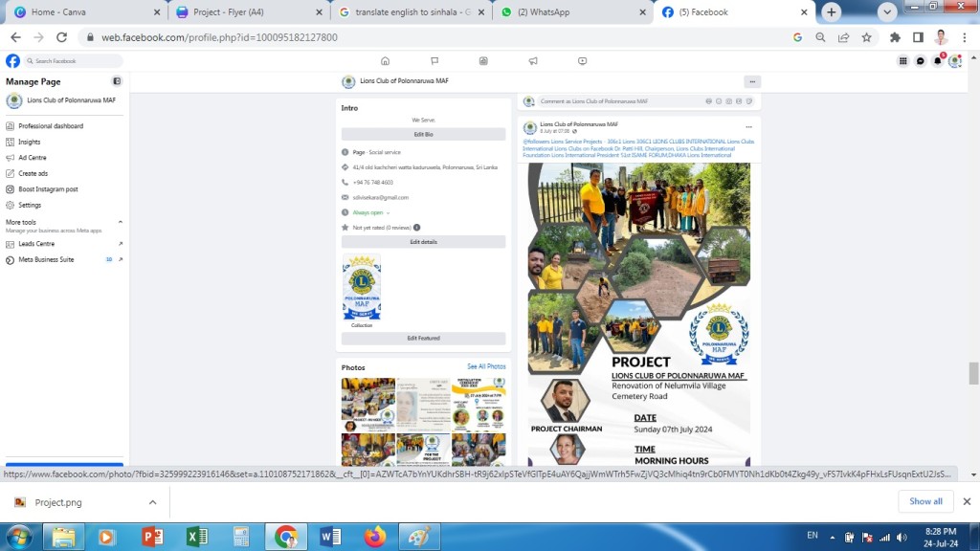The height and width of the screenshot is (551, 980).
Task: Open the installation ceremony photo thumbnail
Action: click(479, 405)
